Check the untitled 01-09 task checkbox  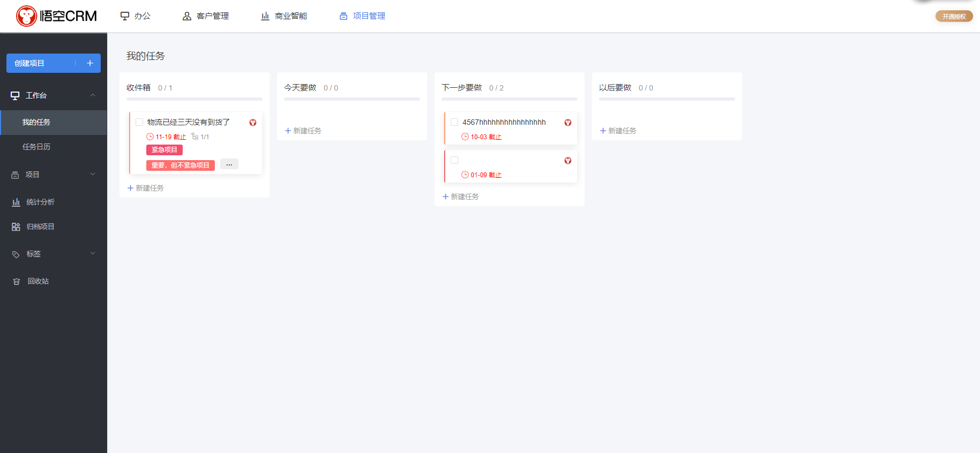(x=454, y=160)
